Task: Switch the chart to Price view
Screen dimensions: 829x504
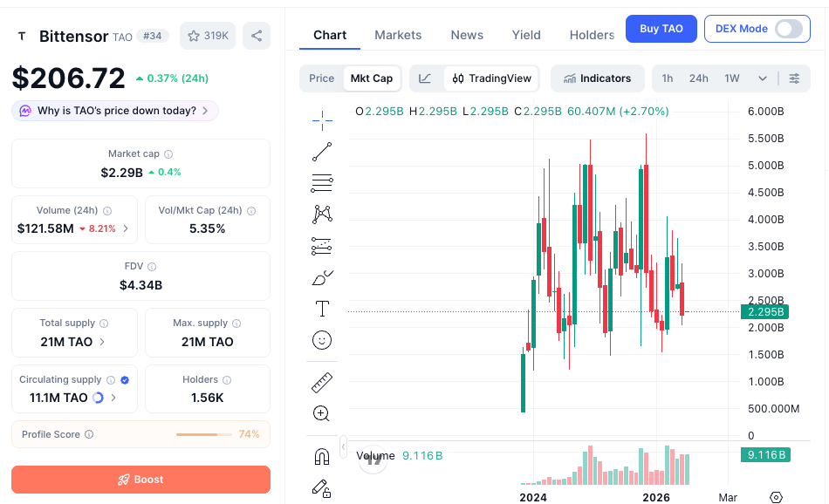Action: pos(321,78)
